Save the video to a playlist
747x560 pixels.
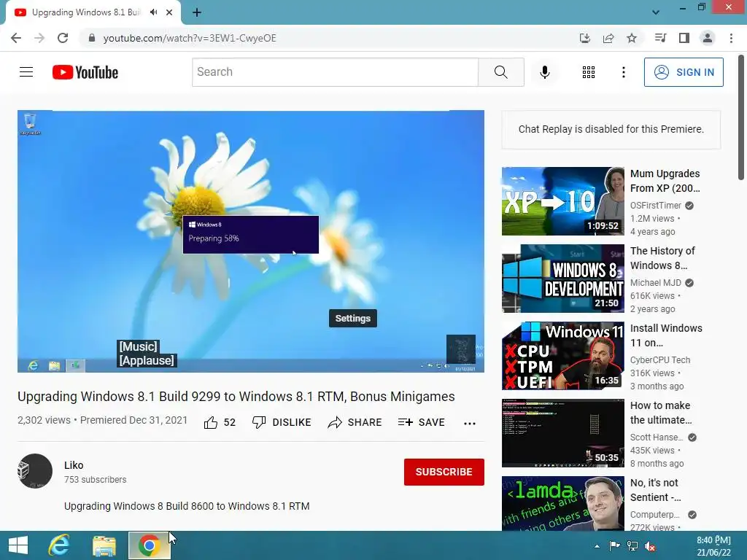coord(422,422)
